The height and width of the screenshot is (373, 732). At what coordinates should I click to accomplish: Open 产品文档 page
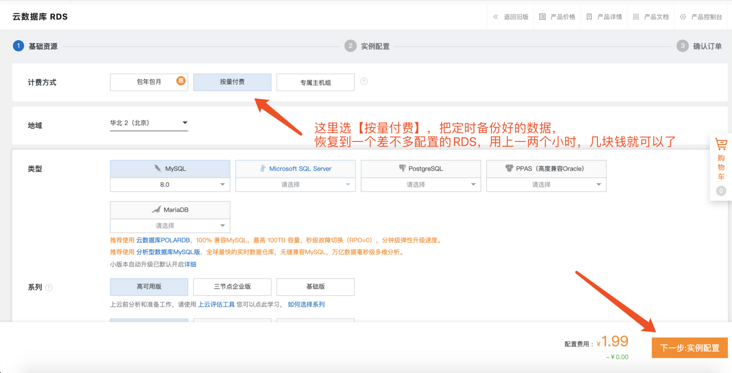click(656, 17)
